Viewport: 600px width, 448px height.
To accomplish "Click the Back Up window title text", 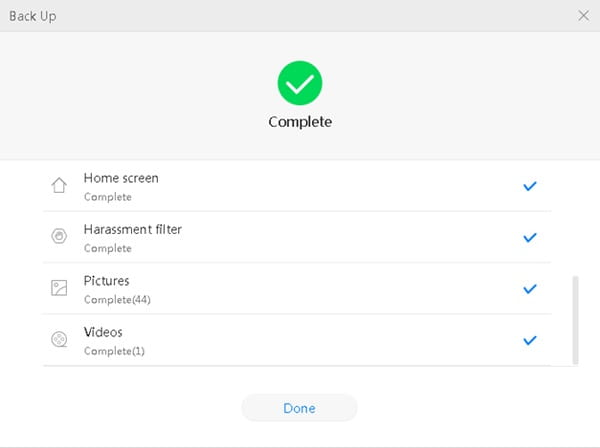I will tap(31, 15).
